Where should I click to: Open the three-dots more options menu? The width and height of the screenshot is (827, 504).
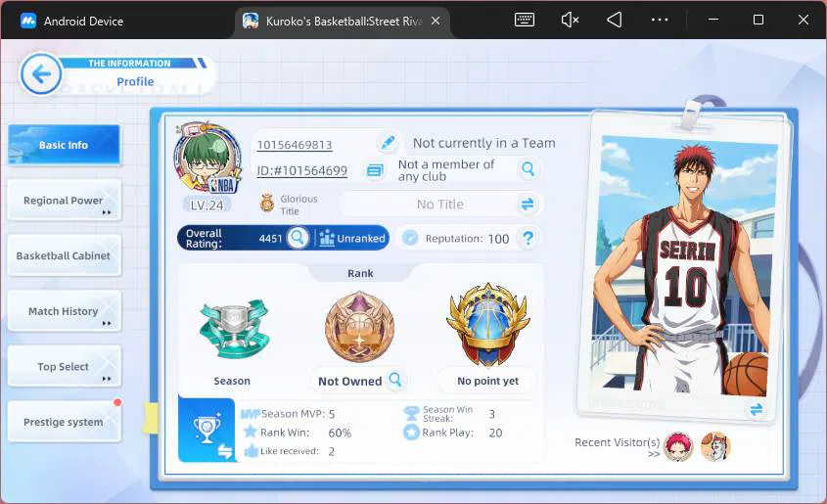(x=660, y=20)
